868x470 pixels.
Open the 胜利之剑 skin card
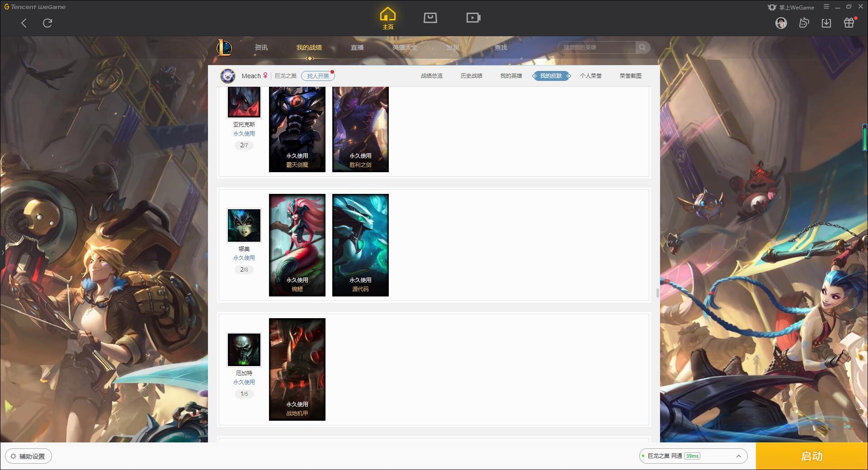coord(360,129)
